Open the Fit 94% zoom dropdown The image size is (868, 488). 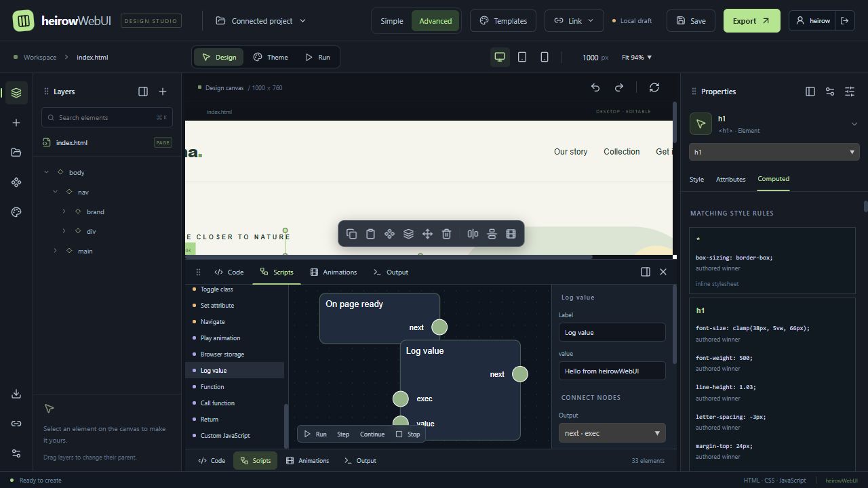point(637,57)
